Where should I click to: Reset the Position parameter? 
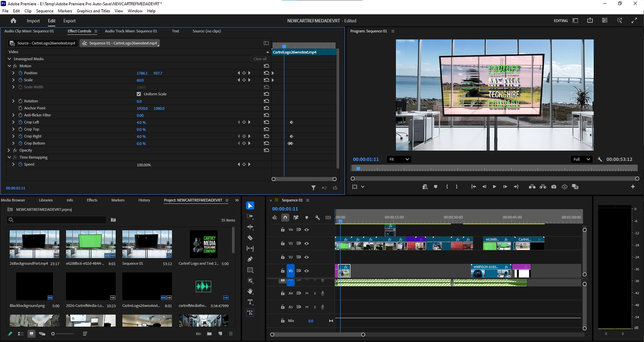266,73
